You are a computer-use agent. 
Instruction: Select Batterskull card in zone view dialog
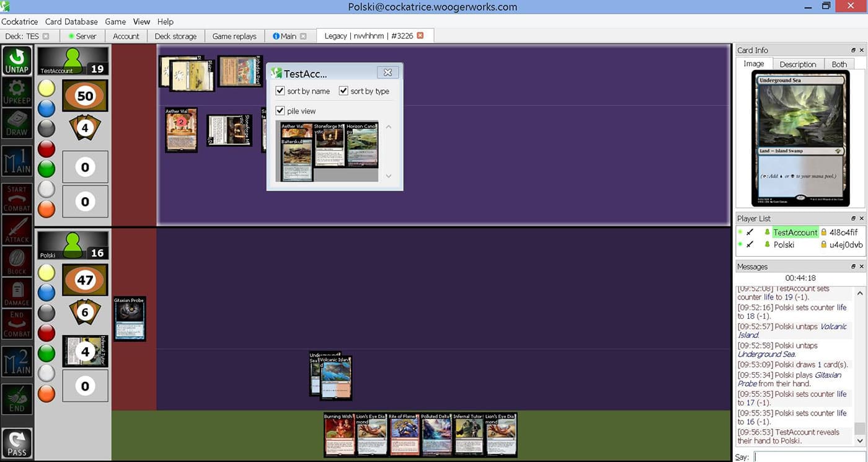296,159
